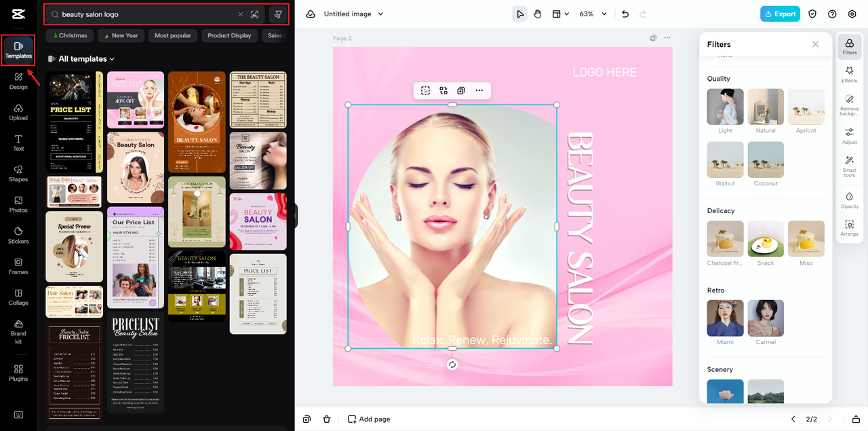Open the zoom level 63% dropdown
This screenshot has height=431, width=868.
(593, 14)
